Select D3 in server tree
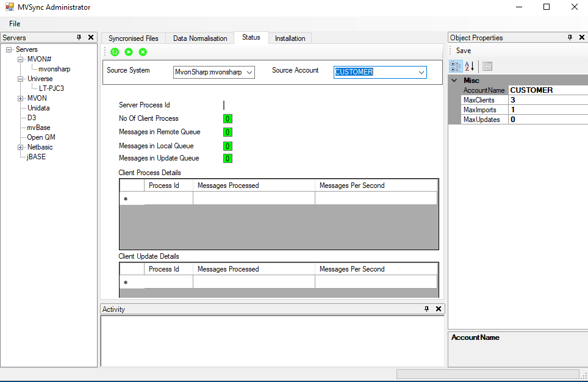This screenshot has width=588, height=382. (32, 118)
